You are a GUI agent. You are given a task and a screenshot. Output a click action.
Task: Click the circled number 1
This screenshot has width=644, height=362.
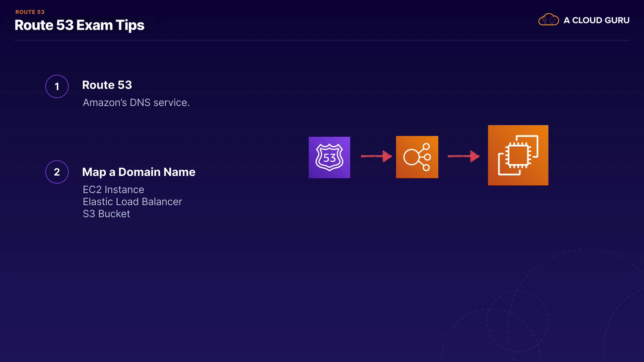pyautogui.click(x=57, y=86)
